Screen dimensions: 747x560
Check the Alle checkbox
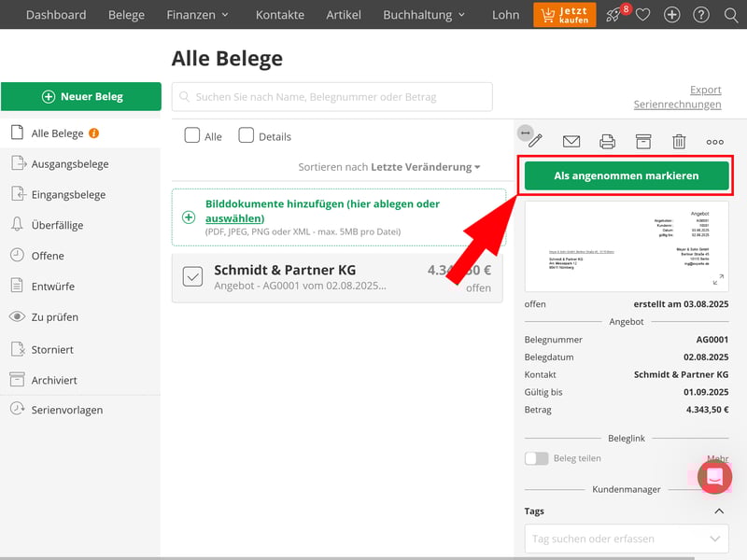tap(192, 135)
